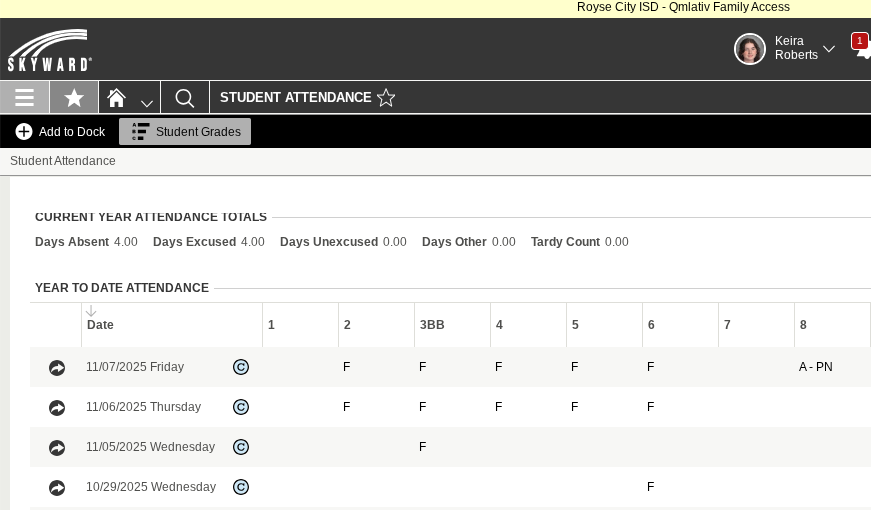
Task: Open the search magnifier
Action: click(x=185, y=97)
